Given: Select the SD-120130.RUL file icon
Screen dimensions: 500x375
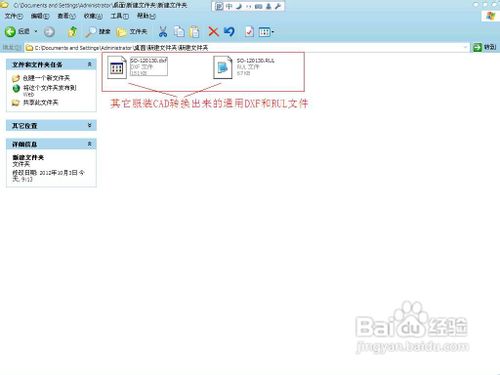Looking at the screenshot, I should click(223, 68).
